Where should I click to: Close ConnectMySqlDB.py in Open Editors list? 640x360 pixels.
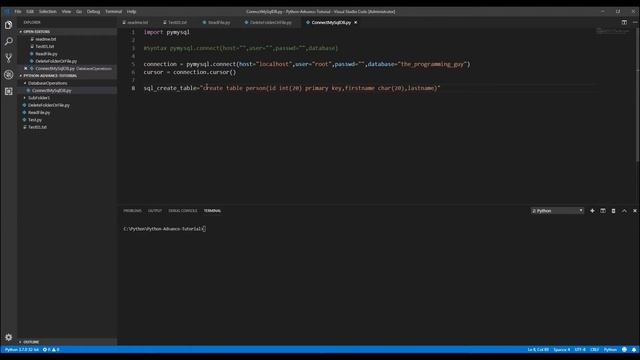point(25,69)
